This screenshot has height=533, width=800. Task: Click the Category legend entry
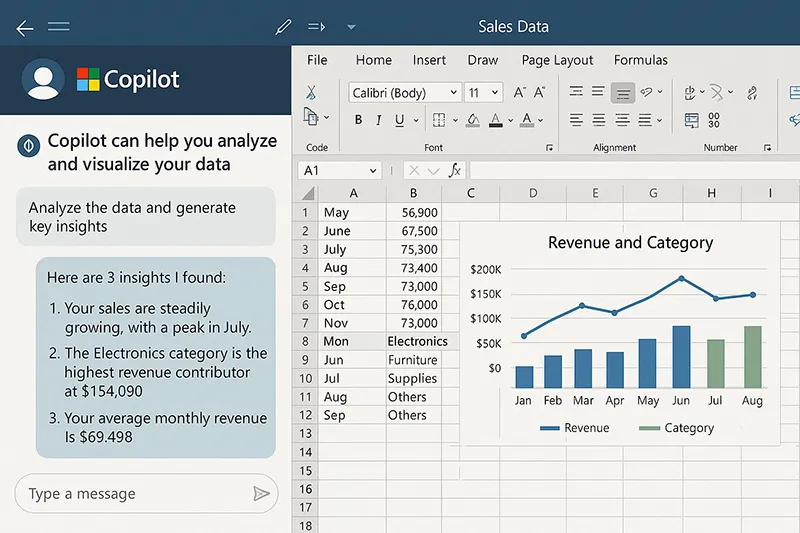point(677,428)
